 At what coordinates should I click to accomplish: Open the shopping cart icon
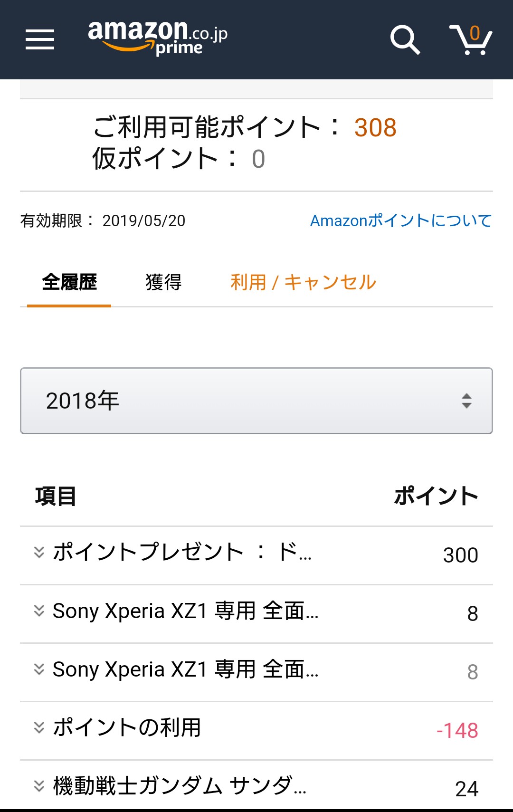click(471, 40)
